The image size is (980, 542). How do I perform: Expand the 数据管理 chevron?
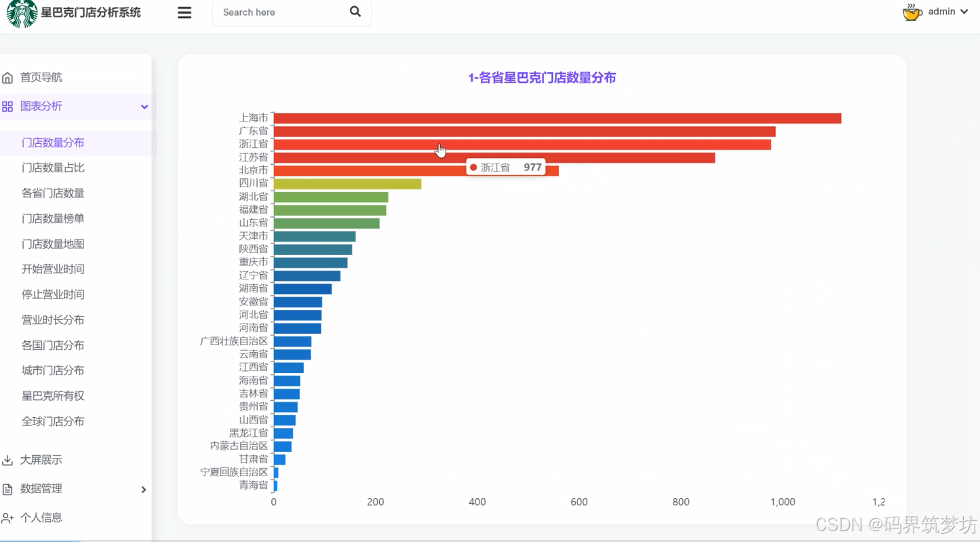pyautogui.click(x=144, y=489)
